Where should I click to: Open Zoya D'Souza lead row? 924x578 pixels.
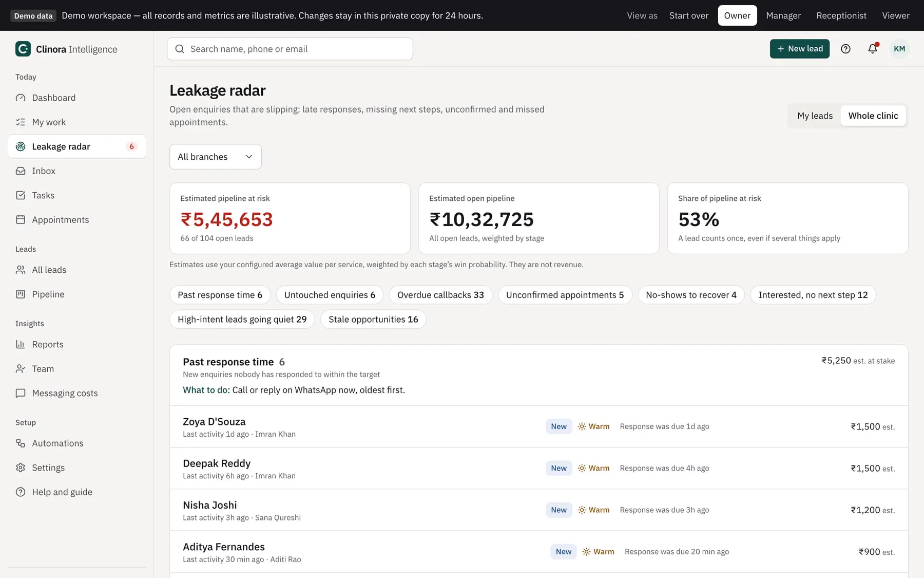click(x=538, y=426)
